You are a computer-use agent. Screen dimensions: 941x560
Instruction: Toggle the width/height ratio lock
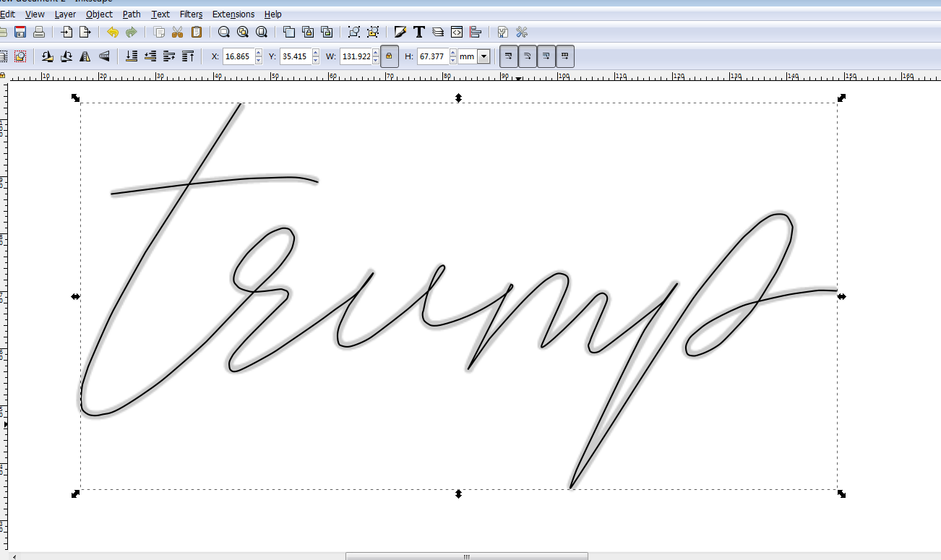click(x=389, y=56)
